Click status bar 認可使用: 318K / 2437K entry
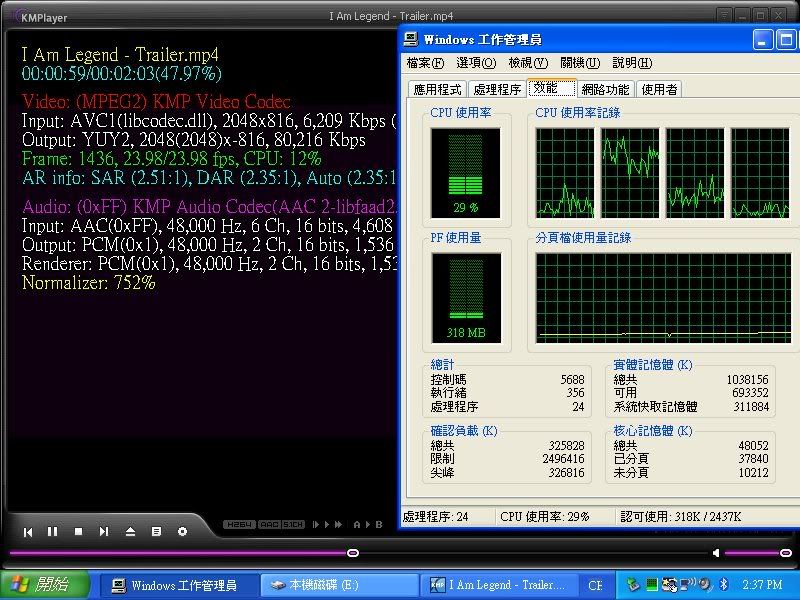This screenshot has width=800, height=600. [x=681, y=517]
